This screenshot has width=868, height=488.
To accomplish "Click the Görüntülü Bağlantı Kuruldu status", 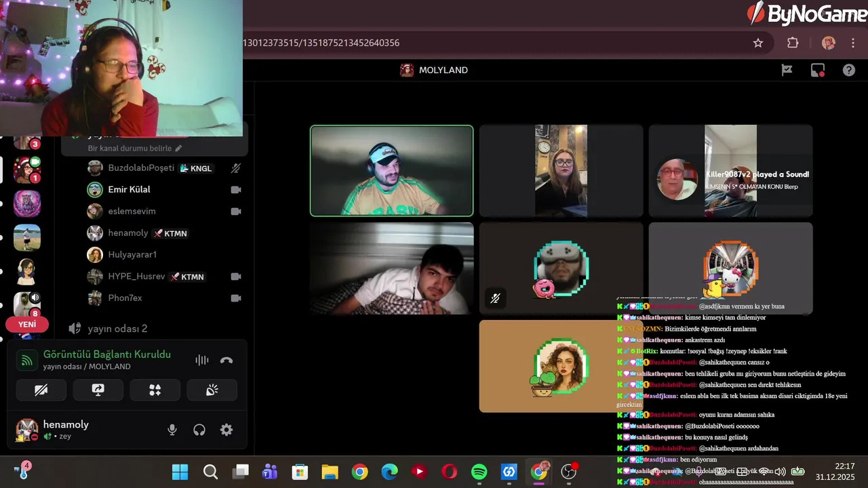I will click(x=107, y=354).
